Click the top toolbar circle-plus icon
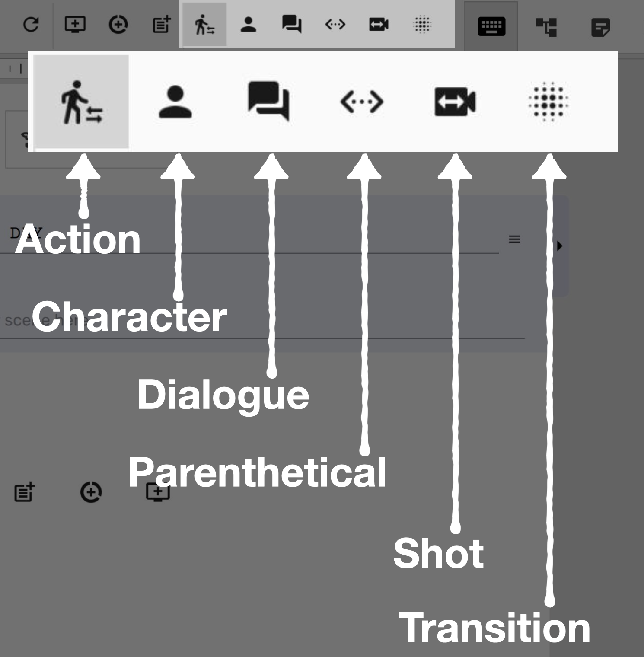 tap(118, 25)
